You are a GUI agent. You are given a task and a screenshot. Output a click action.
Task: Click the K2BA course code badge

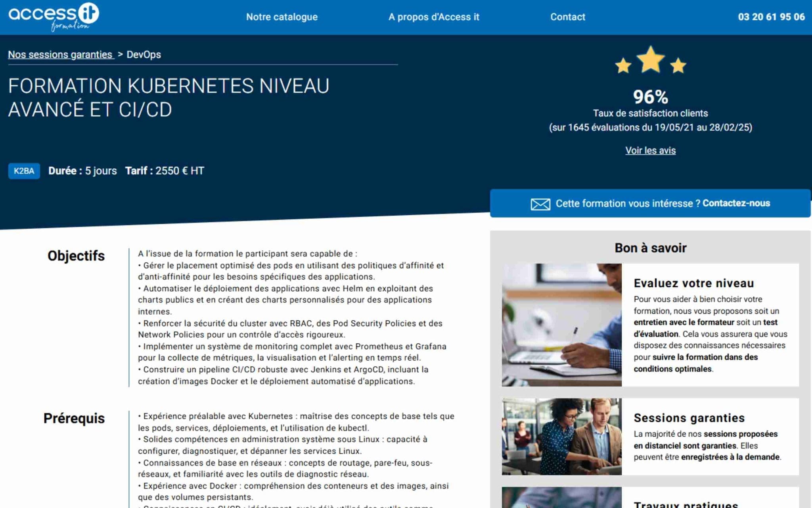[x=24, y=171]
